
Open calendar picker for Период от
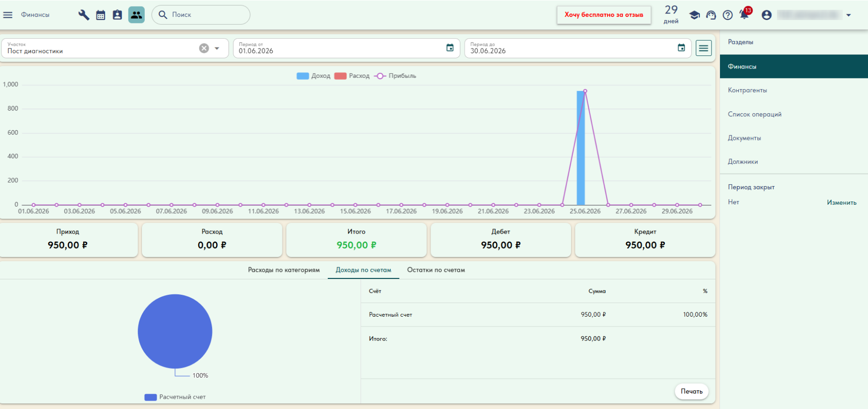tap(450, 48)
